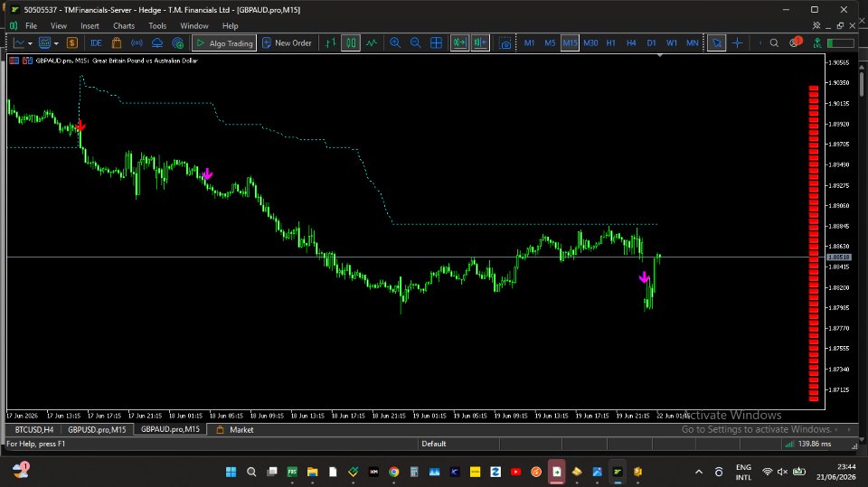Toggle Algo Trading on or off
868x487 pixels.
pyautogui.click(x=224, y=42)
